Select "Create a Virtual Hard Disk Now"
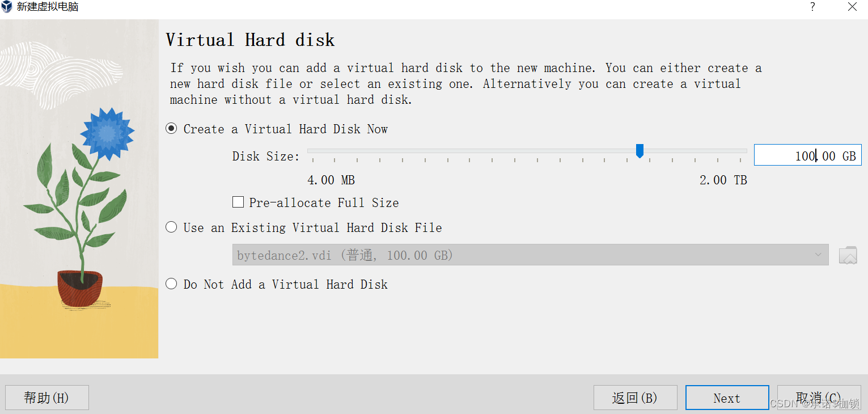 (171, 128)
